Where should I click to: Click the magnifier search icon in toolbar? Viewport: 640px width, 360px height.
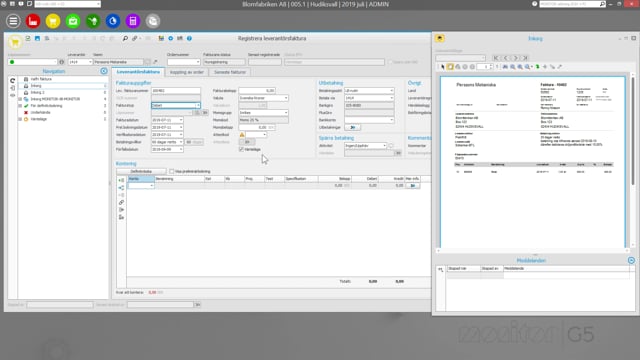(125, 38)
